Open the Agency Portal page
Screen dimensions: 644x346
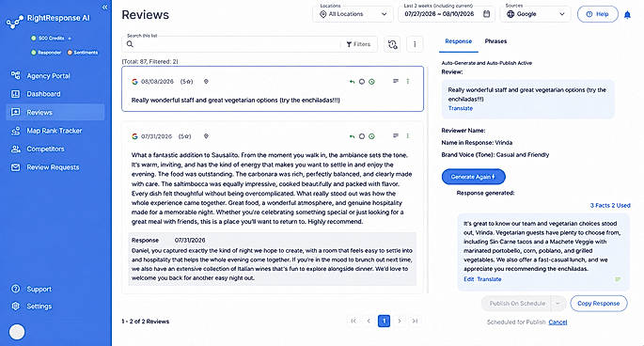[x=48, y=76]
